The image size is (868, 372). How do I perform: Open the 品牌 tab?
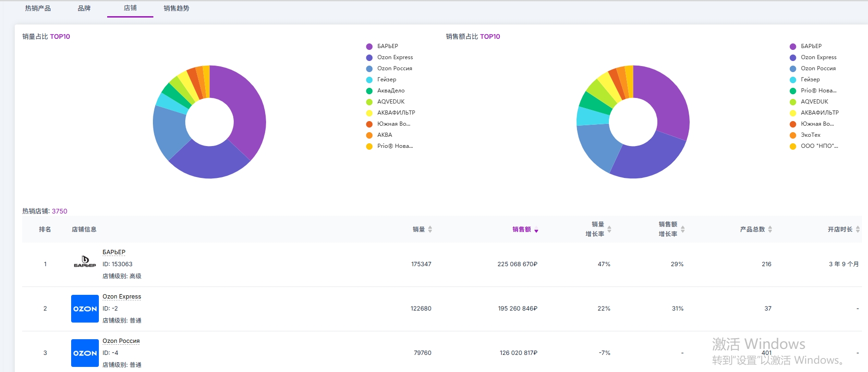[84, 8]
